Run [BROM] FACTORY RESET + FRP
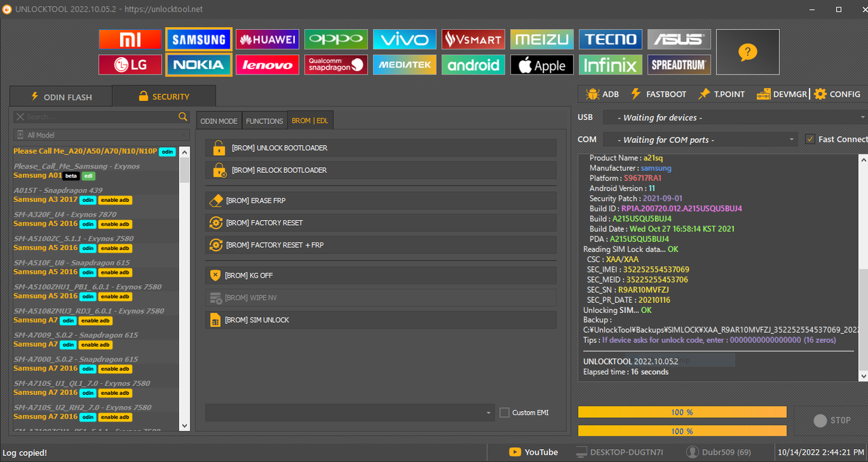 click(381, 245)
